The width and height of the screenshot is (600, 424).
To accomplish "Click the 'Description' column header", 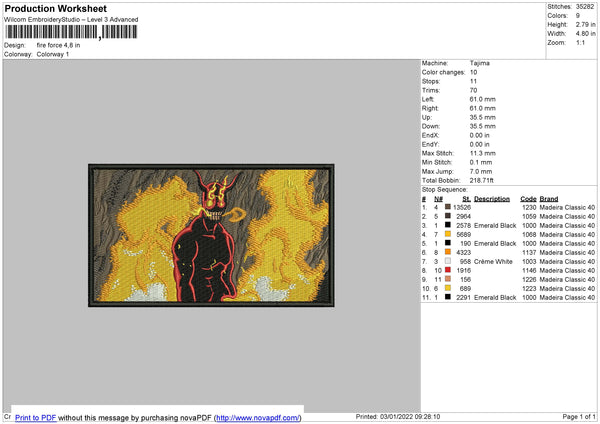I will click(492, 199).
